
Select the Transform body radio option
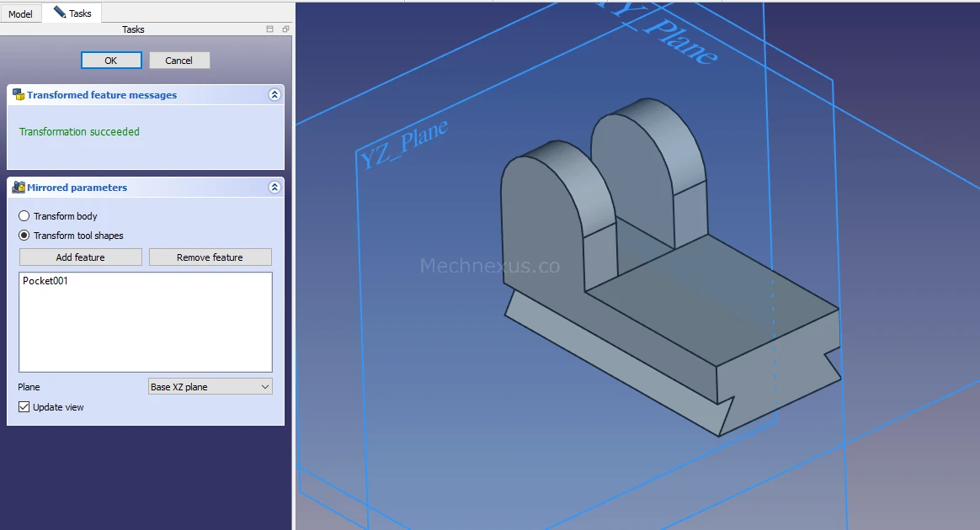pos(24,216)
